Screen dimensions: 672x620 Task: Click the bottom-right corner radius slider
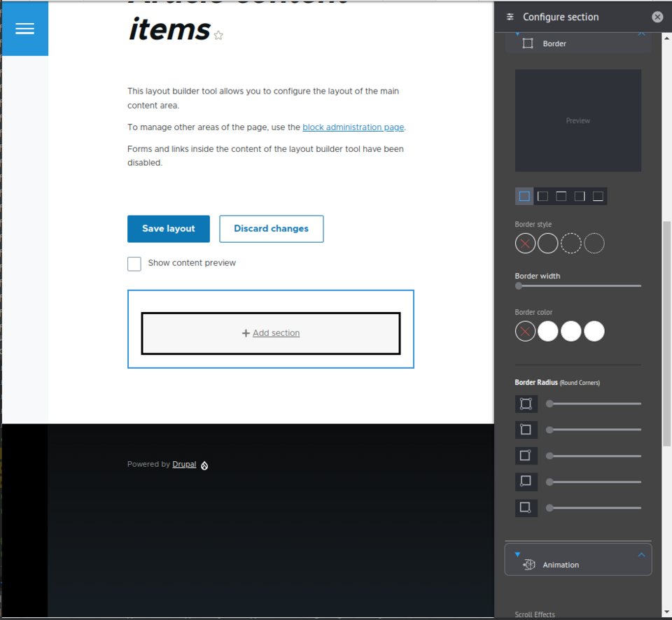[594, 508]
